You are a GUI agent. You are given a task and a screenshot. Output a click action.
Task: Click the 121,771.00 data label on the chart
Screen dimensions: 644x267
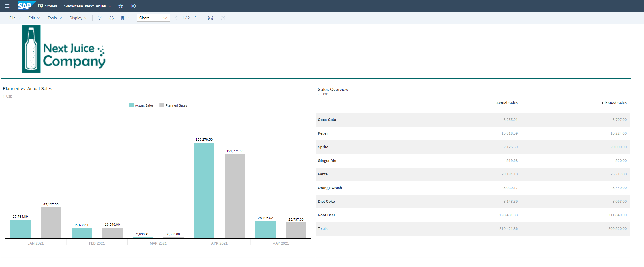235,151
